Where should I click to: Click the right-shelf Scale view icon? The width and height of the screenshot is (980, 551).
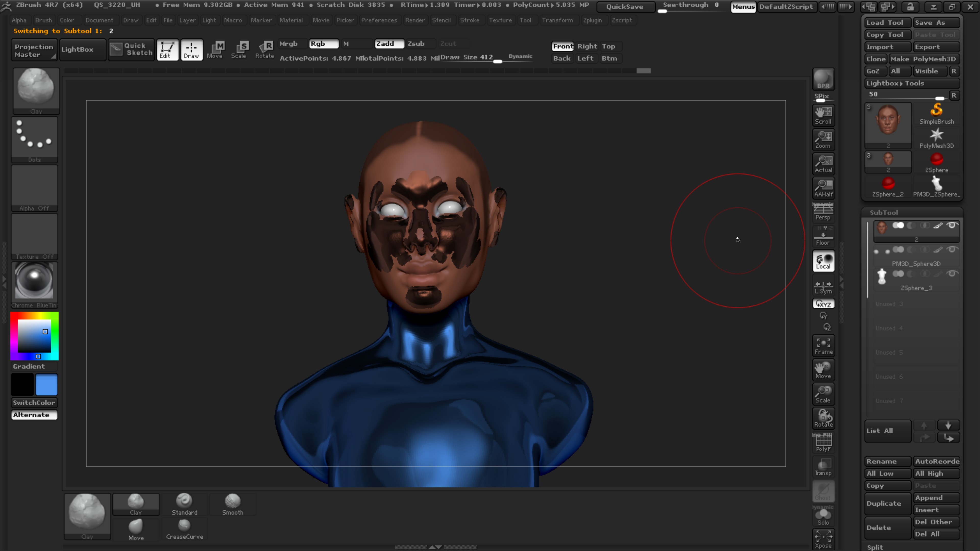point(823,394)
